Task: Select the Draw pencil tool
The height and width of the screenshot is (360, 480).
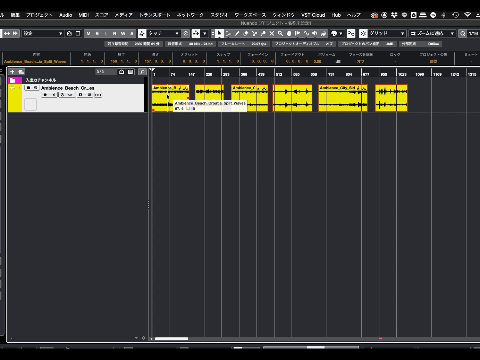Action: (237, 33)
